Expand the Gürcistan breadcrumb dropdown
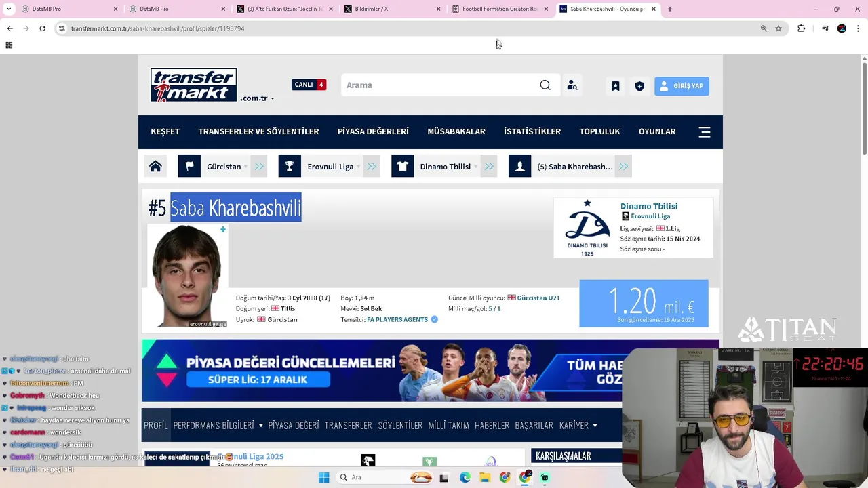The height and width of the screenshot is (488, 868). click(245, 167)
